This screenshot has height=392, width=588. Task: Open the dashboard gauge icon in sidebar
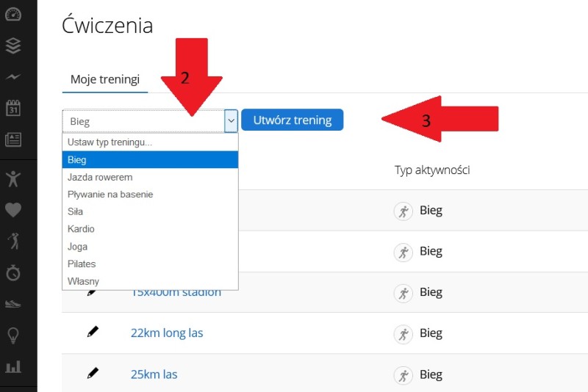pos(13,14)
